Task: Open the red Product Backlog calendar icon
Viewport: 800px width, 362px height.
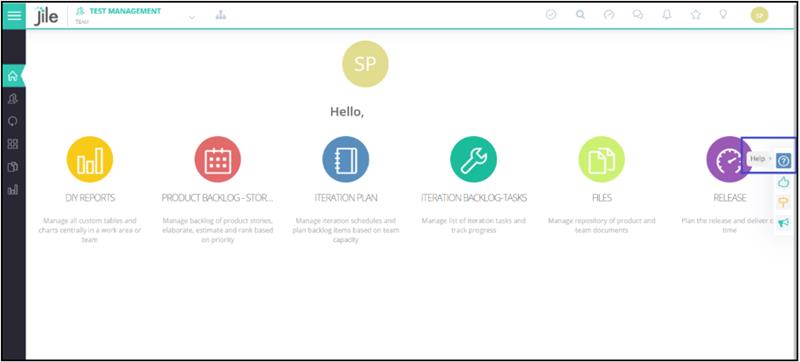Action: click(218, 159)
